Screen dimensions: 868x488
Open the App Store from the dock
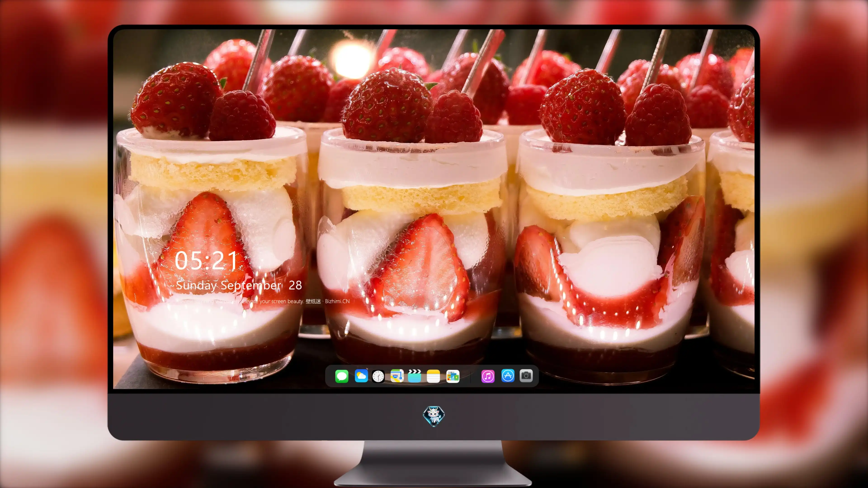508,375
